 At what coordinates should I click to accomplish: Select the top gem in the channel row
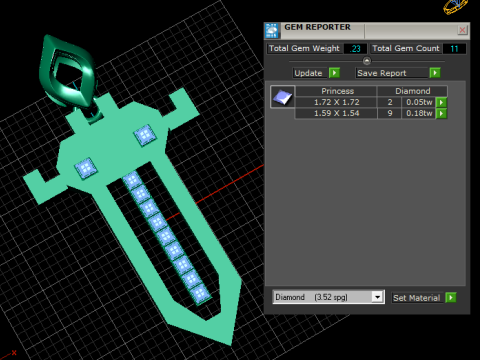(x=133, y=180)
